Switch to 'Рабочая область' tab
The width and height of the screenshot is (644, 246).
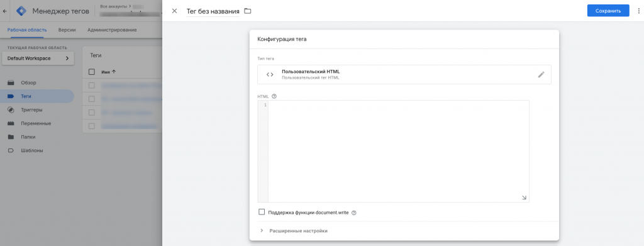tap(27, 30)
